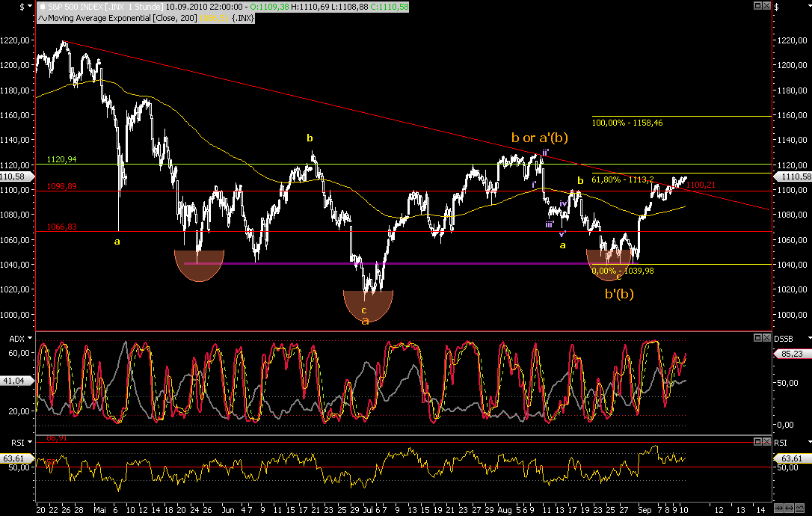Click the 41,04 ADX value marker
This screenshot has height=516, width=812.
[16, 380]
